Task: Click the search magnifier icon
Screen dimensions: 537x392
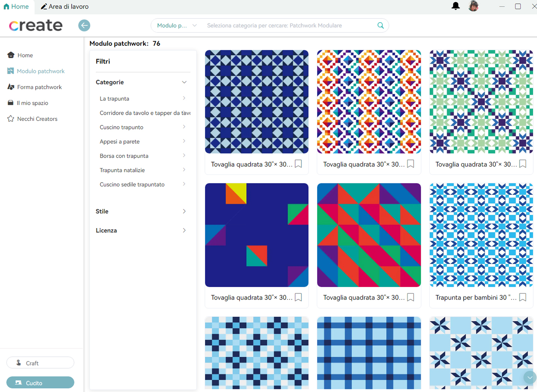Action: pos(380,25)
